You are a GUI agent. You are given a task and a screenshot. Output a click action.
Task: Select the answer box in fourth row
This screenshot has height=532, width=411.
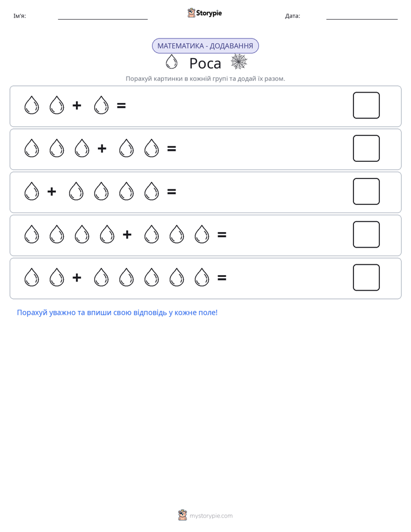pyautogui.click(x=366, y=234)
